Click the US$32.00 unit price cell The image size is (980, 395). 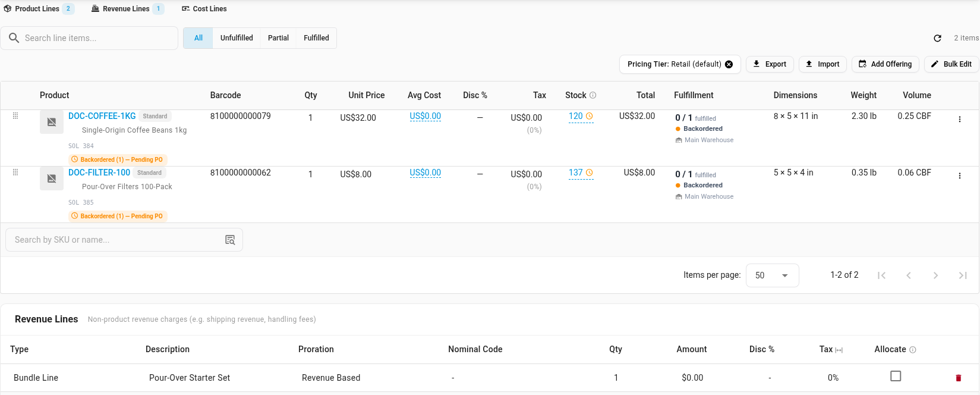point(358,118)
